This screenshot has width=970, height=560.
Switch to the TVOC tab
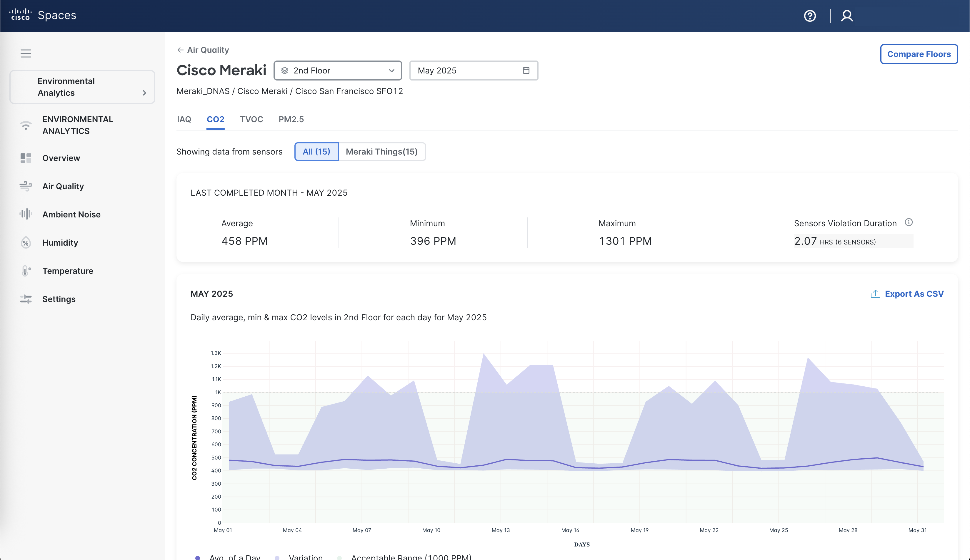[x=251, y=119]
